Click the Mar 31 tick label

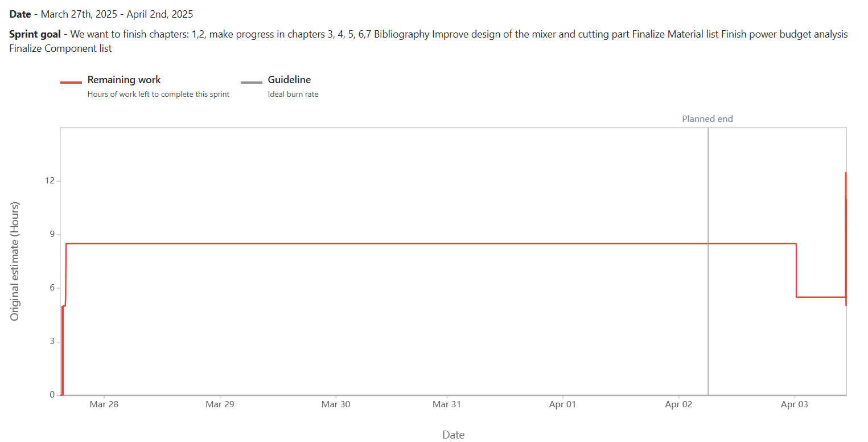pyautogui.click(x=447, y=405)
